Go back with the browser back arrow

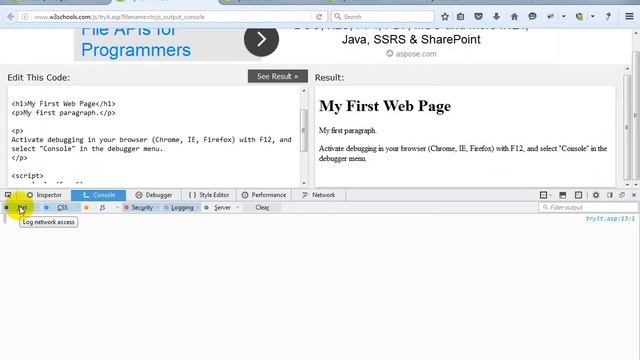click(x=11, y=17)
